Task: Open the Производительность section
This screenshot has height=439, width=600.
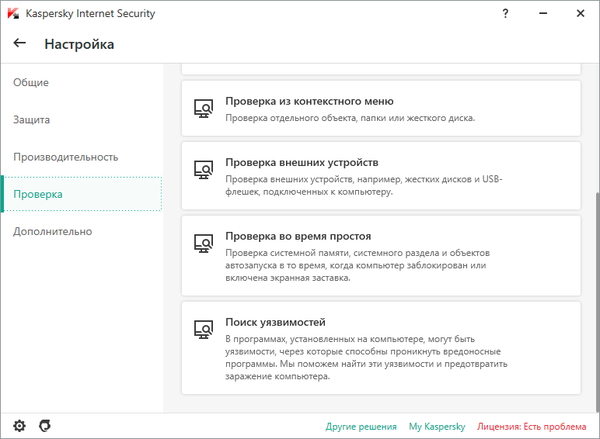Action: 66,157
